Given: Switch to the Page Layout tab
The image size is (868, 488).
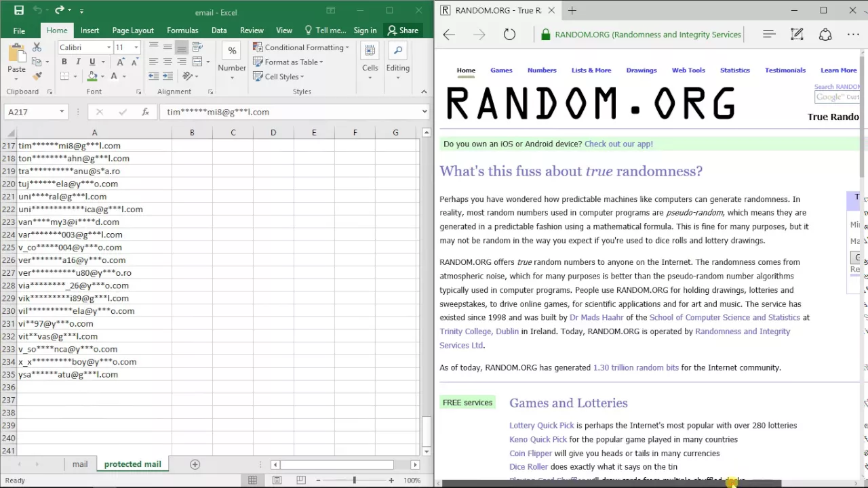Looking at the screenshot, I should click(x=133, y=30).
